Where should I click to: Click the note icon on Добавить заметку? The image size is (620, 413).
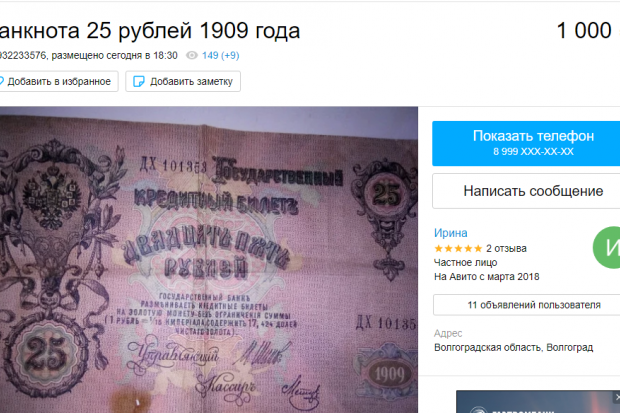[x=139, y=81]
